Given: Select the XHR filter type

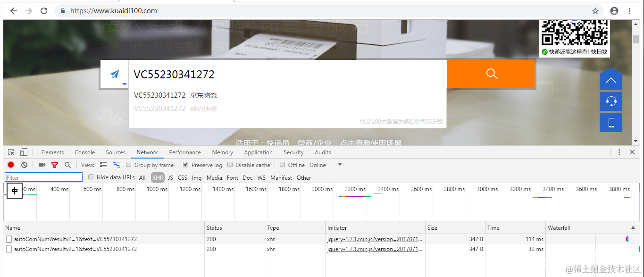Looking at the screenshot, I should tap(158, 178).
